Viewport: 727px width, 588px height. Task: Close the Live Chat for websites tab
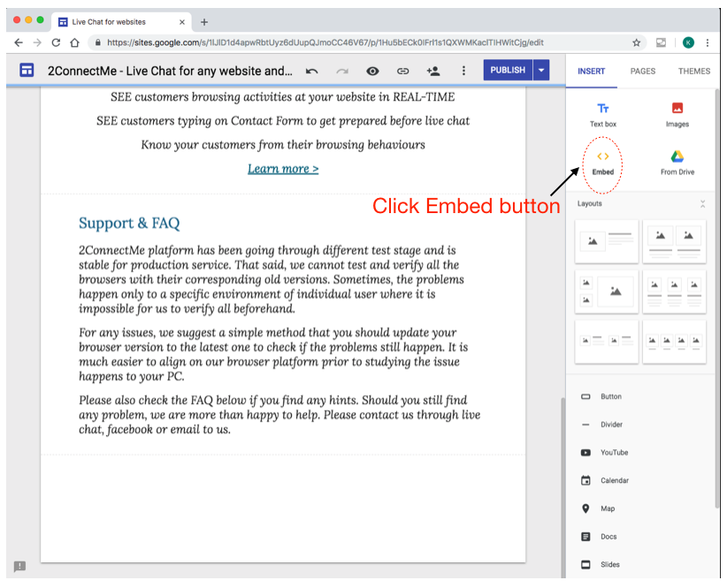pyautogui.click(x=182, y=22)
